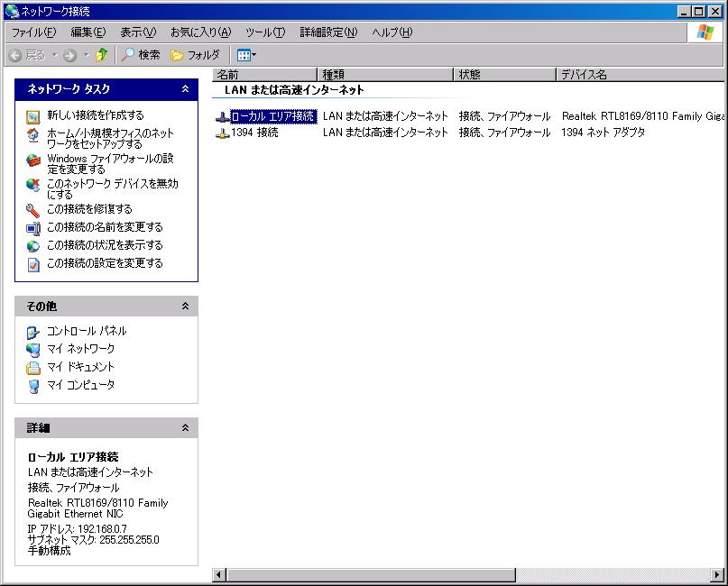Select the 1394 接続 adapter icon
This screenshot has width=728, height=586.
click(223, 133)
